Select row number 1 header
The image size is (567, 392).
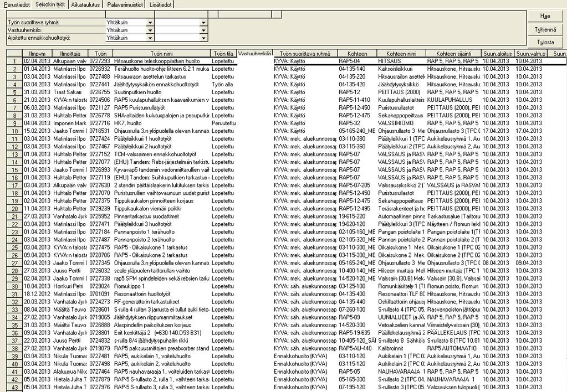(15, 61)
